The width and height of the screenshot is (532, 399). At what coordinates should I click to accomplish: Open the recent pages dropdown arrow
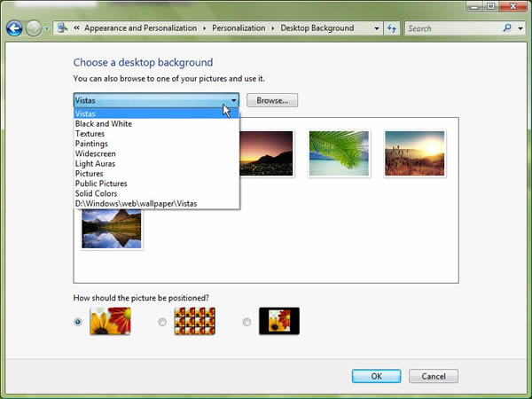pos(47,28)
